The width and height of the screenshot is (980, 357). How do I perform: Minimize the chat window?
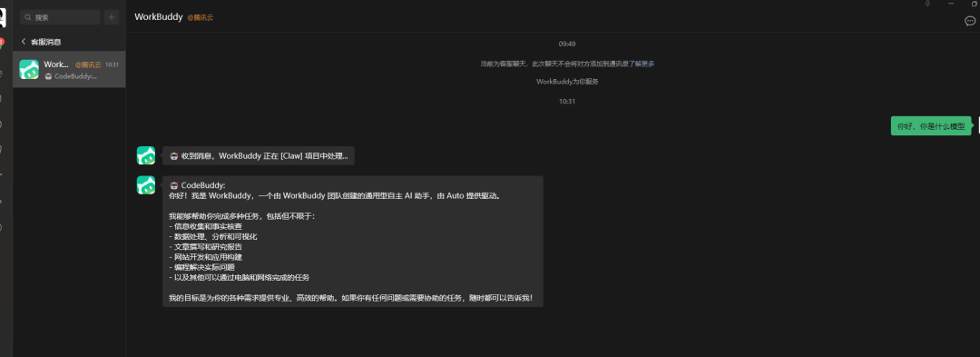pos(951,4)
